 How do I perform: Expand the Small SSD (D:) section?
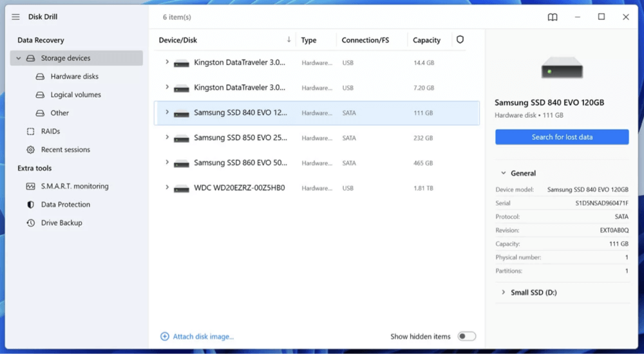pos(503,292)
